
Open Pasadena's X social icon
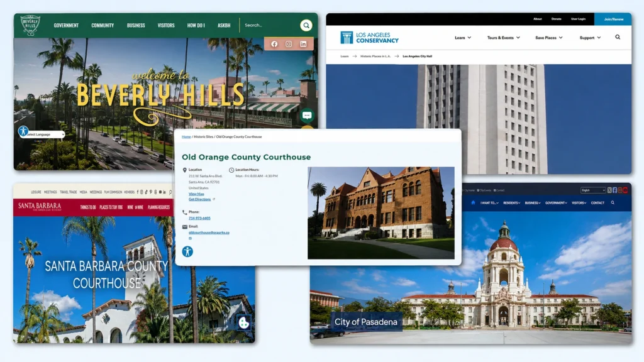click(609, 190)
